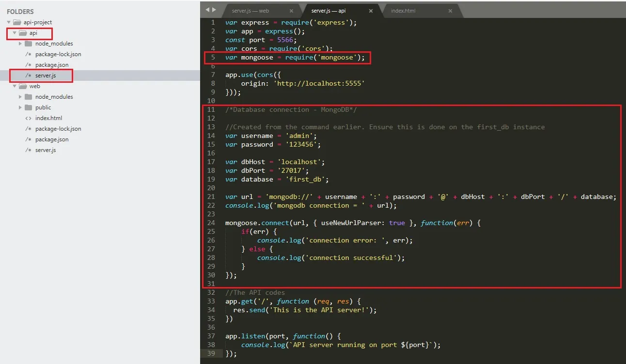Image resolution: width=626 pixels, height=364 pixels.
Task: Click the folder icon beside api
Action: tap(23, 33)
